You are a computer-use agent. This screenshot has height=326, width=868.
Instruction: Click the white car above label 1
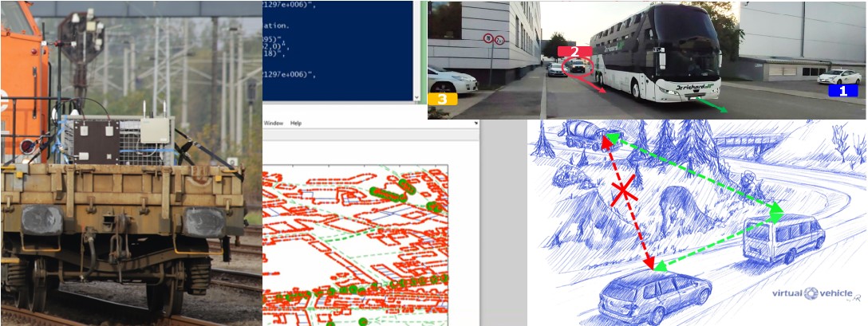(838, 77)
